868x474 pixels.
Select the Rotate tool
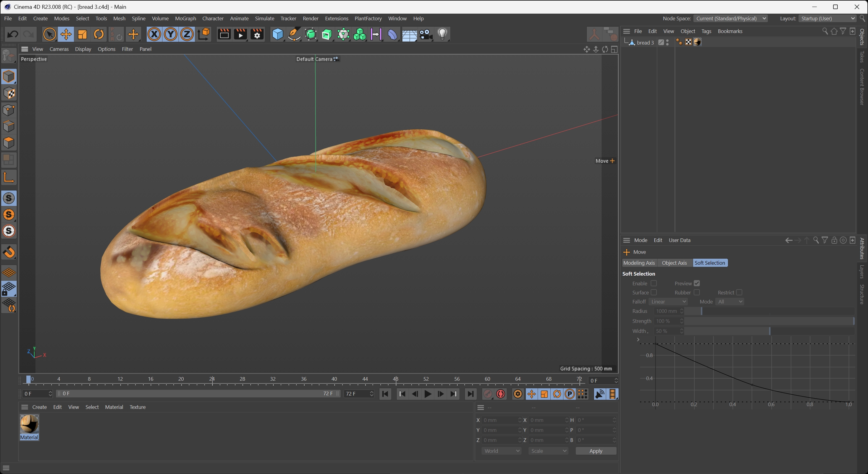click(99, 34)
